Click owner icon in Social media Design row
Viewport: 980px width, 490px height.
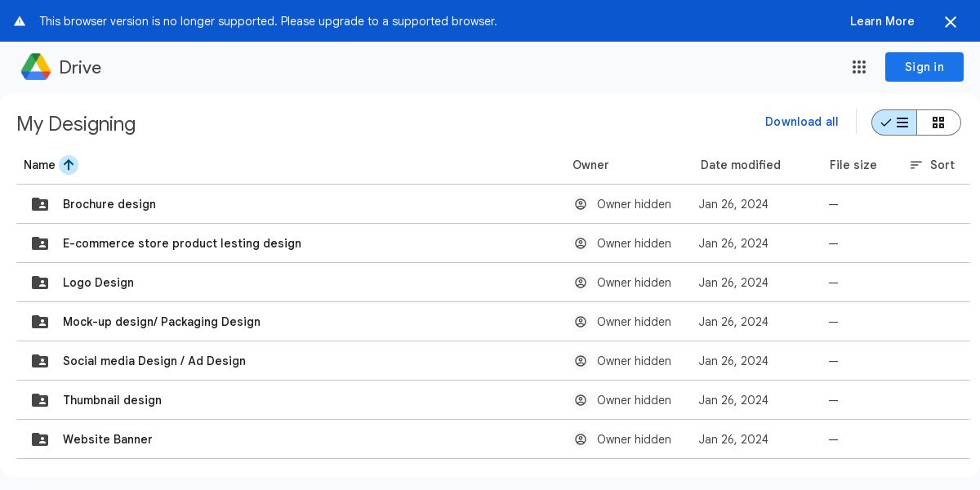click(581, 361)
